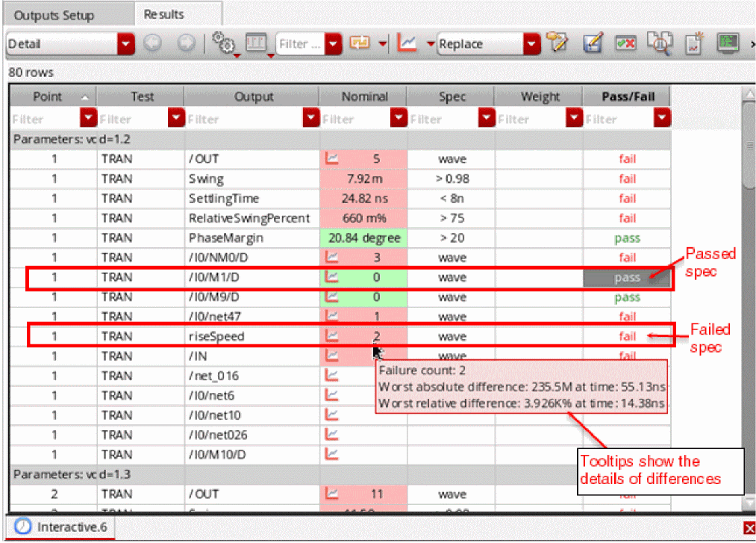Open the Point column filter dropdown
This screenshot has height=543, width=756.
tap(88, 118)
